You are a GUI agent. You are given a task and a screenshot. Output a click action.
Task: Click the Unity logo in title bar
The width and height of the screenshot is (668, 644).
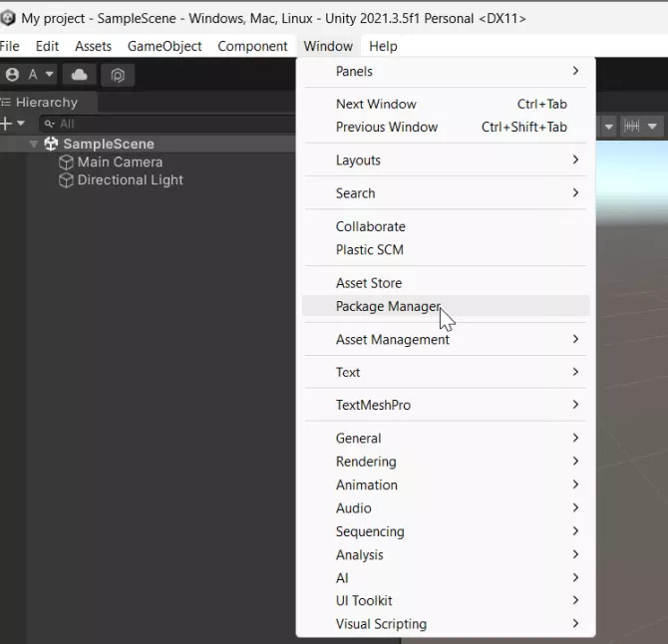pyautogui.click(x=7, y=18)
